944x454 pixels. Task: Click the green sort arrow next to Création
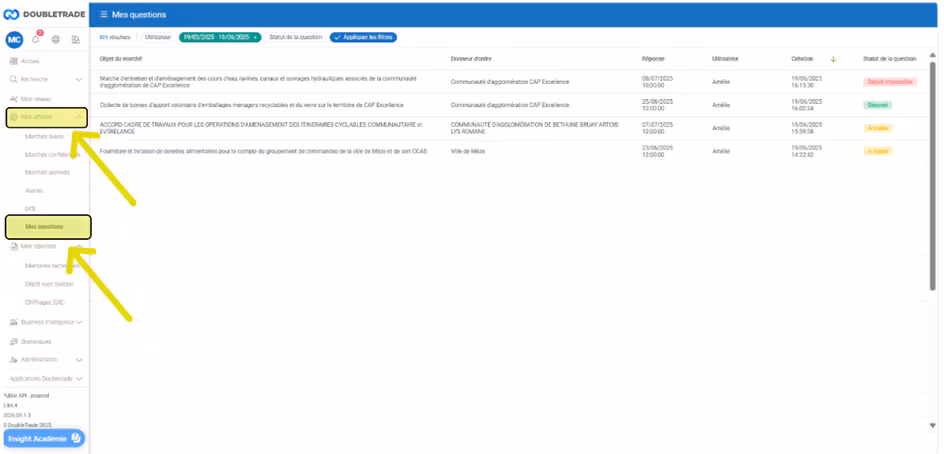(x=833, y=59)
